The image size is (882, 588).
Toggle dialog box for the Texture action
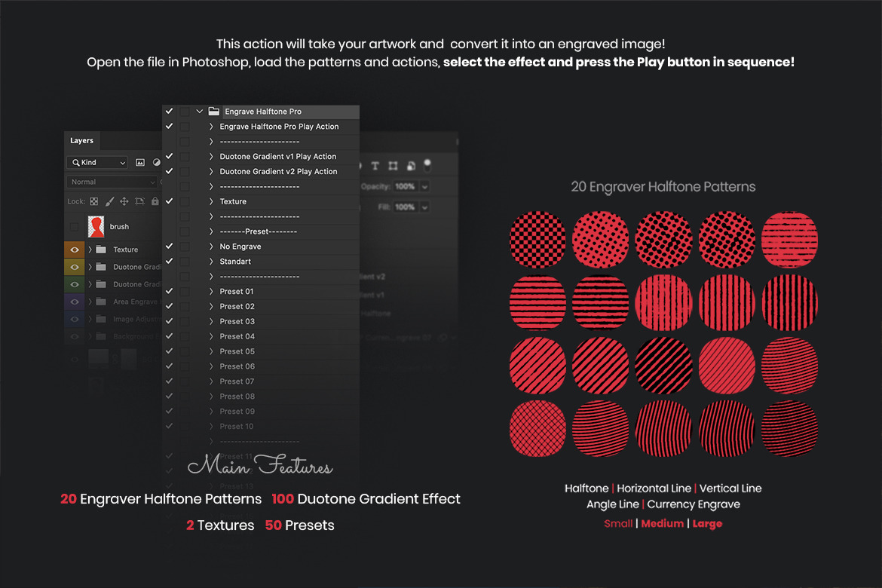(x=185, y=201)
